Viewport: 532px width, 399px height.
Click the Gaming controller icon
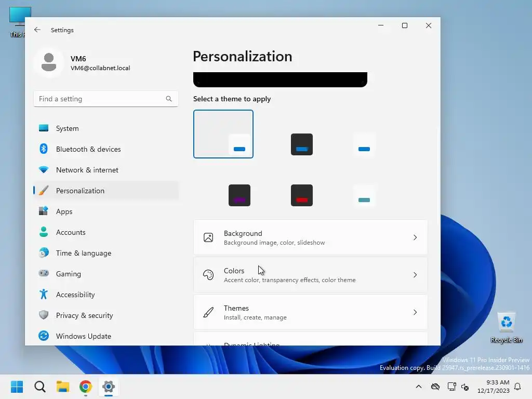(x=44, y=273)
